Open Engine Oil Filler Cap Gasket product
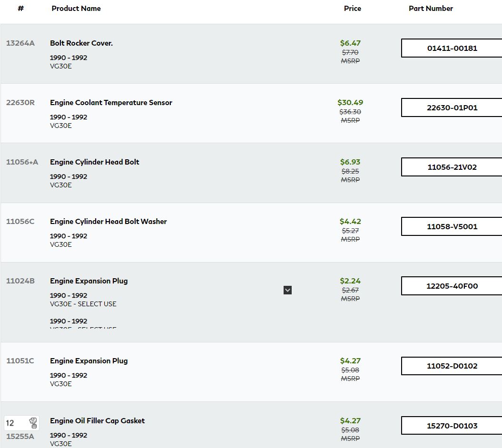This screenshot has height=448, width=502. tap(97, 421)
